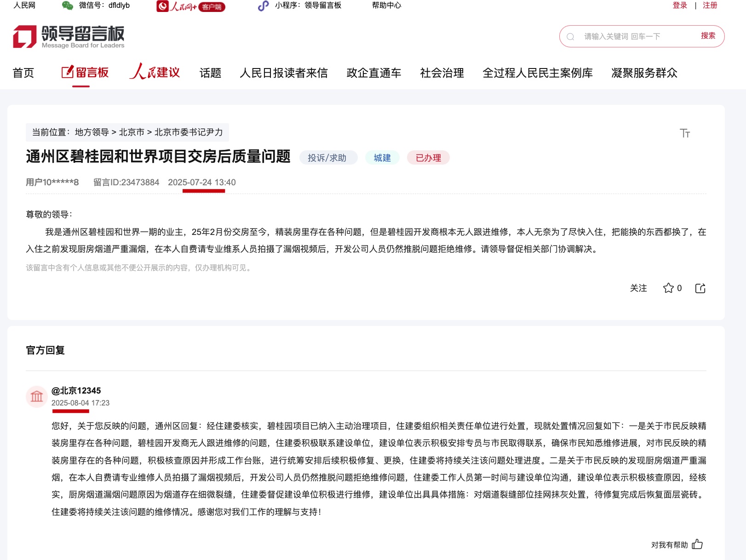This screenshot has width=746, height=560.
Task: Click the 官方回复 section heading
Action: pyautogui.click(x=46, y=350)
